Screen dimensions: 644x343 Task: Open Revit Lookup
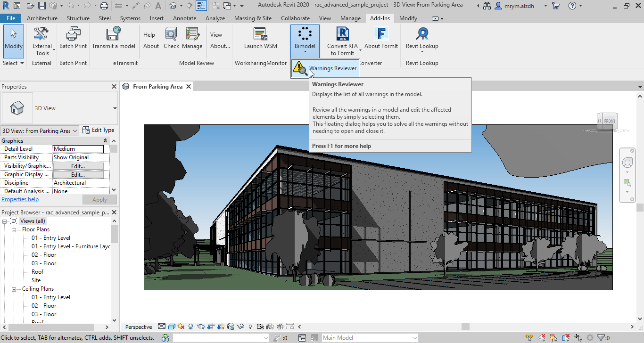click(421, 38)
